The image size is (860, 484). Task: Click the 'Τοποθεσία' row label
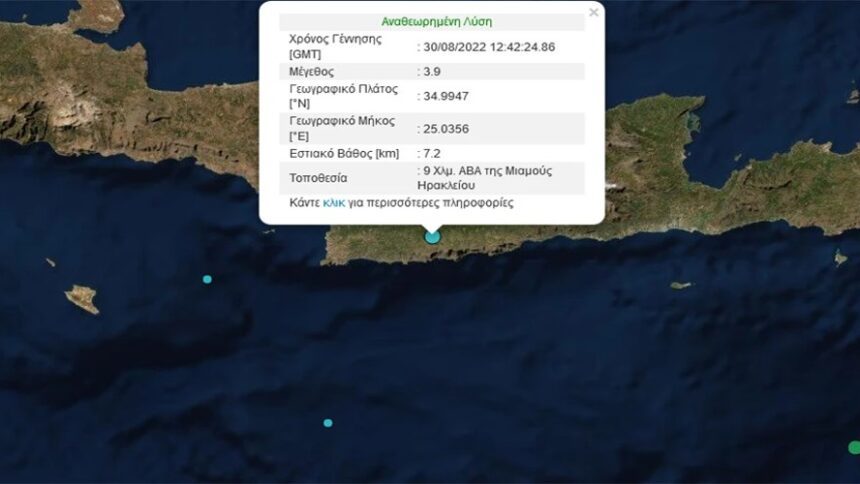[318, 178]
